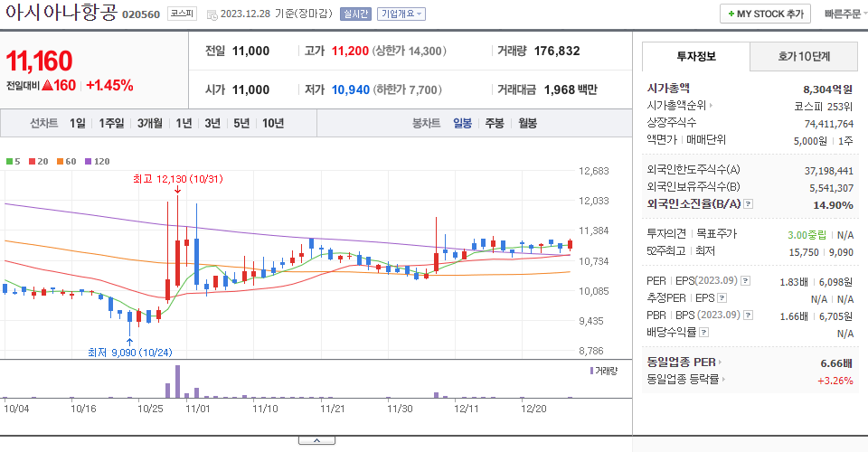The image size is (868, 452).
Task: Select the 일봉 daily candle chart
Action: pyautogui.click(x=463, y=123)
